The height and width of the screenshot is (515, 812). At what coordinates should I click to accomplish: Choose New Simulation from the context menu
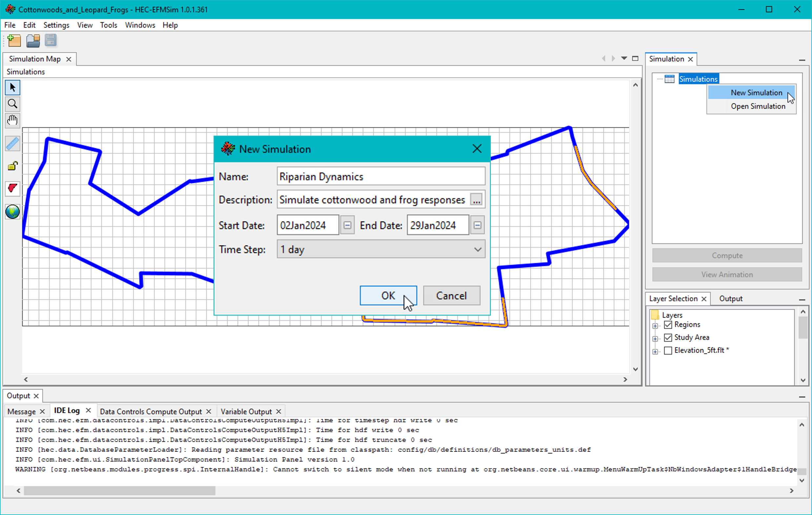(756, 93)
